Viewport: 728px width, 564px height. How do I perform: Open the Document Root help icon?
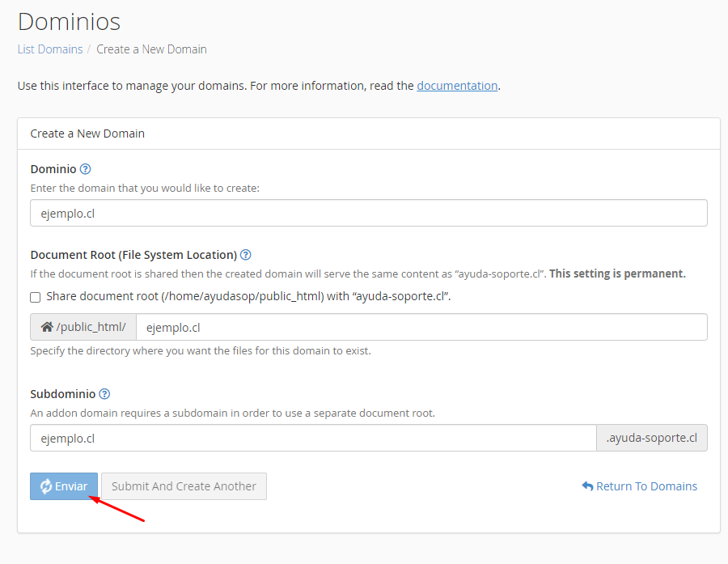pyautogui.click(x=246, y=255)
